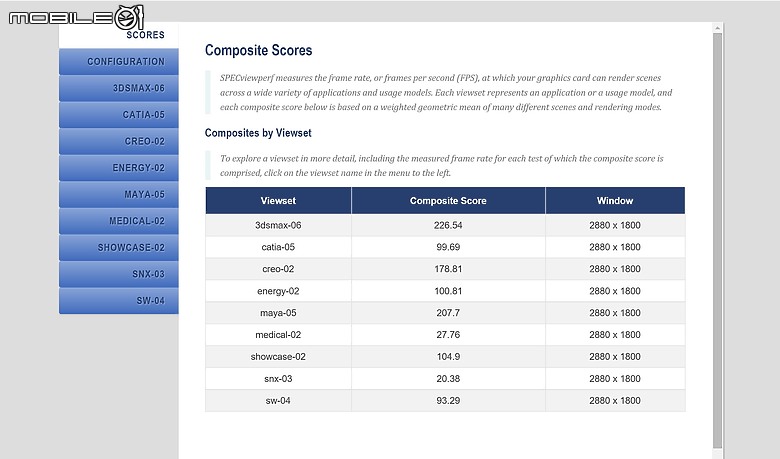Select the showcase-02 table cell
The width and height of the screenshot is (780, 459).
pos(278,357)
